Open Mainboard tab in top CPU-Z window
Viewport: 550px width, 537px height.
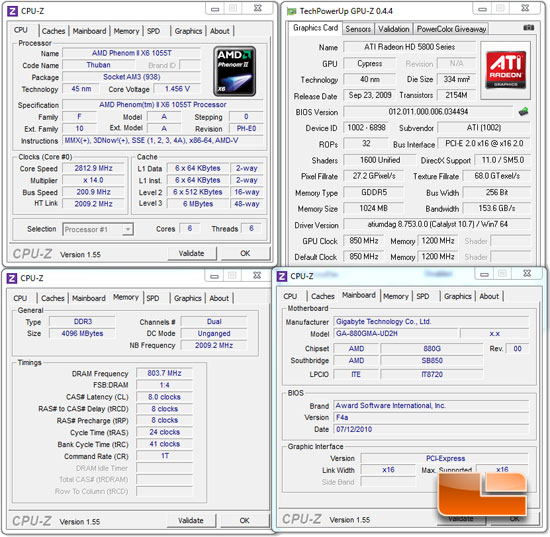point(89,31)
